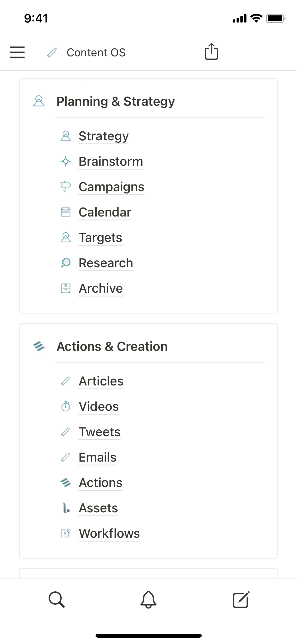
Task: Open the Assets page link
Action: tap(98, 508)
